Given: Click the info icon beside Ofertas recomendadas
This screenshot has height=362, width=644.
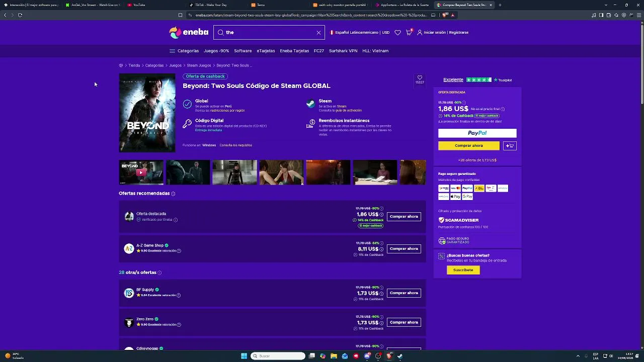Looking at the screenshot, I should (173, 194).
